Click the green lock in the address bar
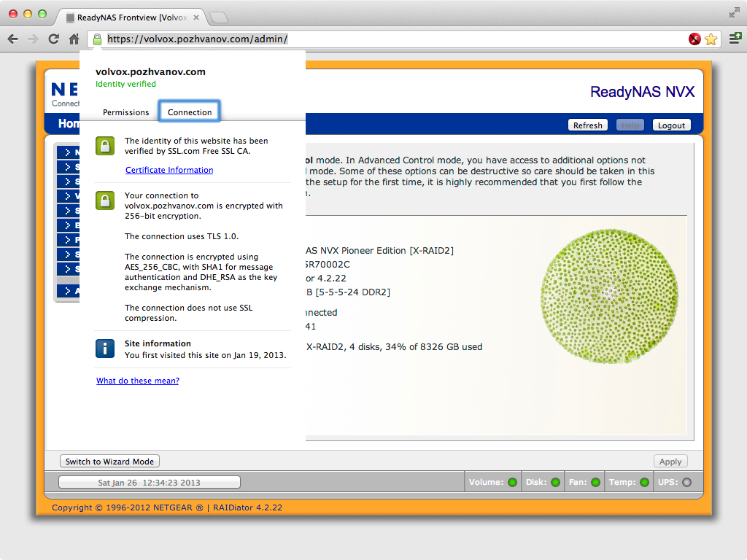This screenshot has width=747, height=560. coord(97,39)
